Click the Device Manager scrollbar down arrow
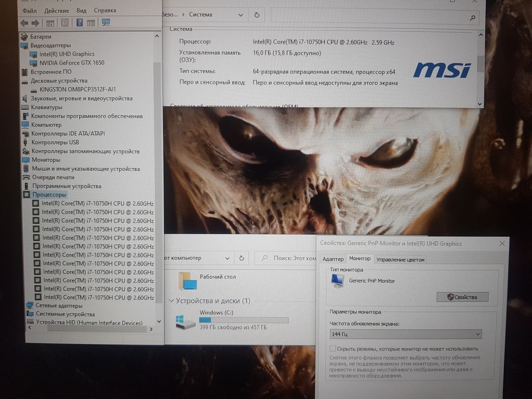 point(159,321)
